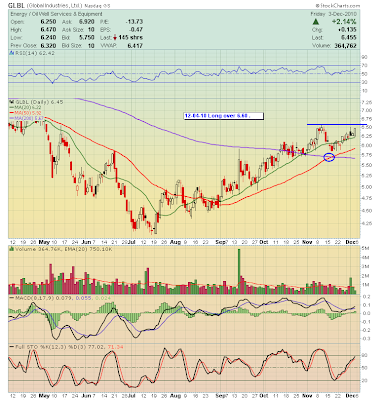This screenshot has width=380, height=400.
Task: Click the 5.00 price axis label
Action: [368, 187]
